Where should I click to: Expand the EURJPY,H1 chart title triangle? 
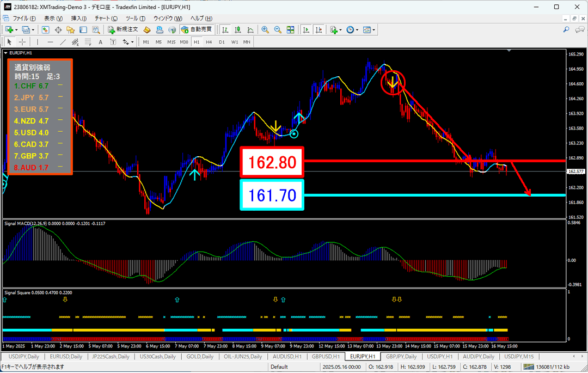[x=5, y=53]
